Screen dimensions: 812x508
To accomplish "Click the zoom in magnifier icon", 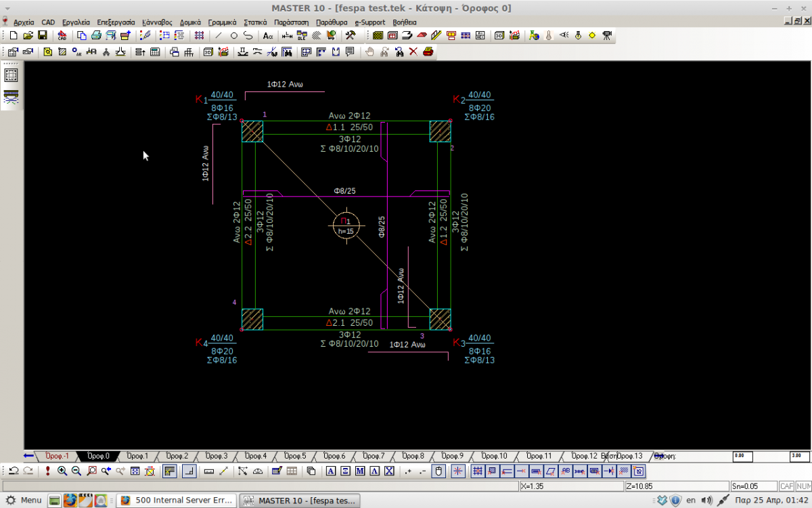I will point(62,471).
